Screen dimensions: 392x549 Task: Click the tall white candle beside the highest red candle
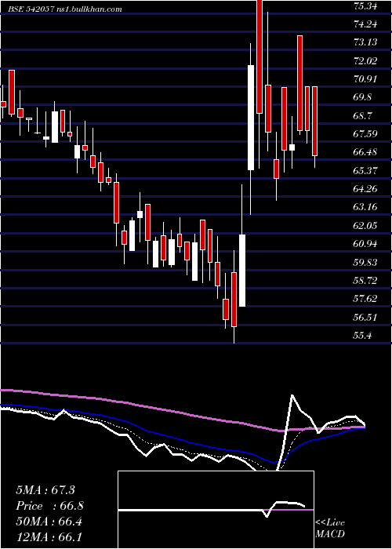(x=251, y=118)
